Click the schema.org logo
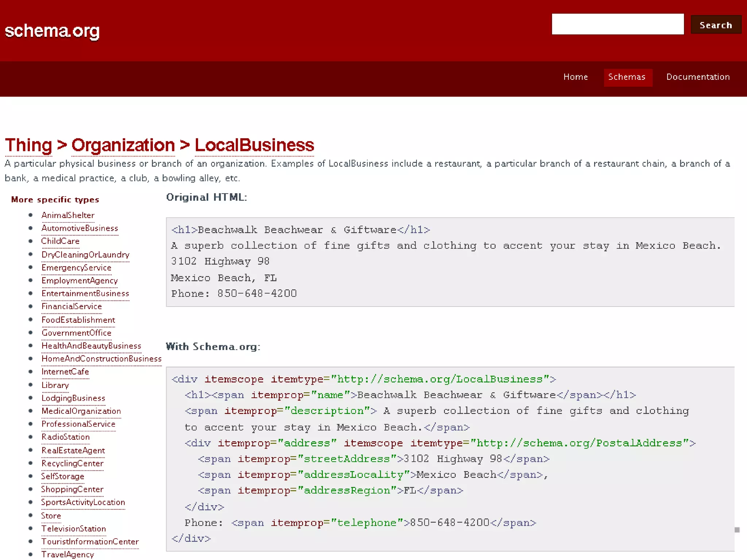 (52, 31)
